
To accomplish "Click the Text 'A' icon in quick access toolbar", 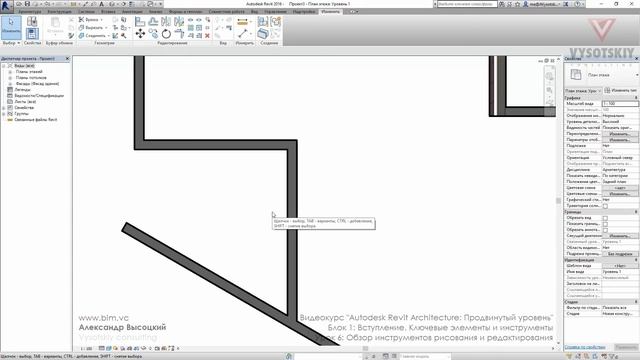I will click(x=102, y=4).
